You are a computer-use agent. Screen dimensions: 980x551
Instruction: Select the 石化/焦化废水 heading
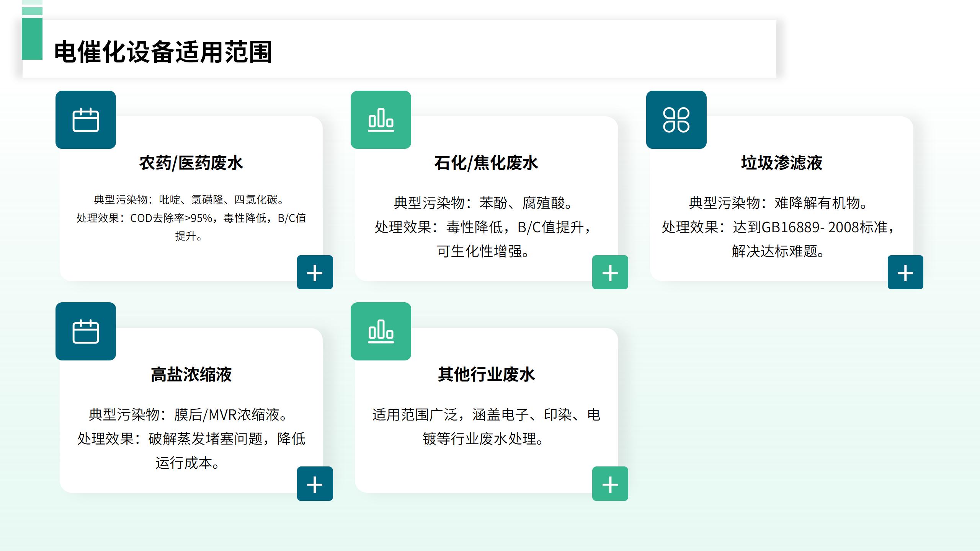(486, 163)
